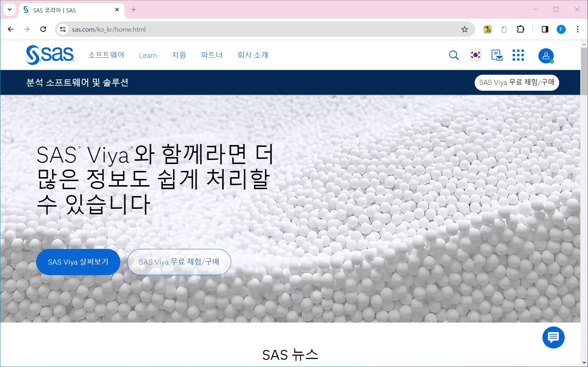
Task: Toggle the browser side panel
Action: click(x=545, y=29)
